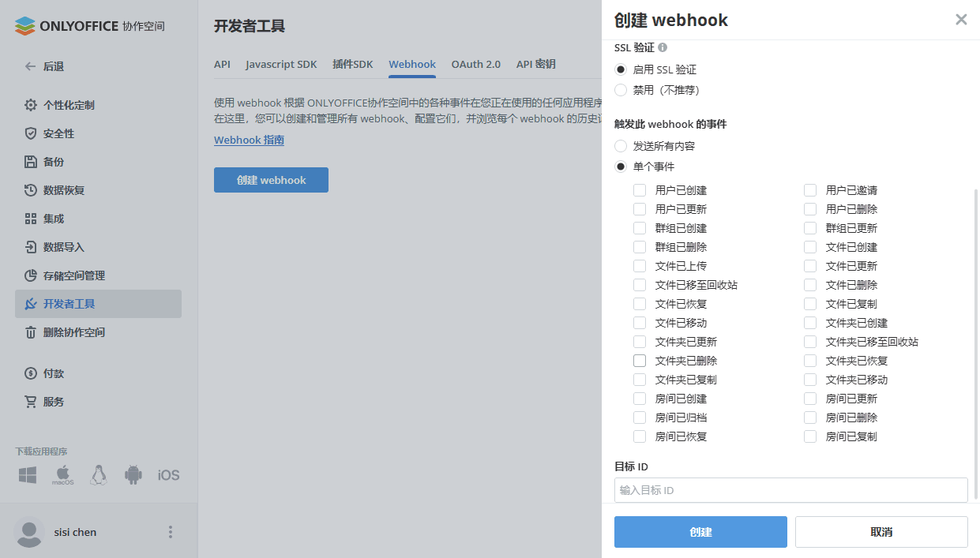Click sisi chen's user avatar
The width and height of the screenshot is (980, 558).
(x=30, y=532)
